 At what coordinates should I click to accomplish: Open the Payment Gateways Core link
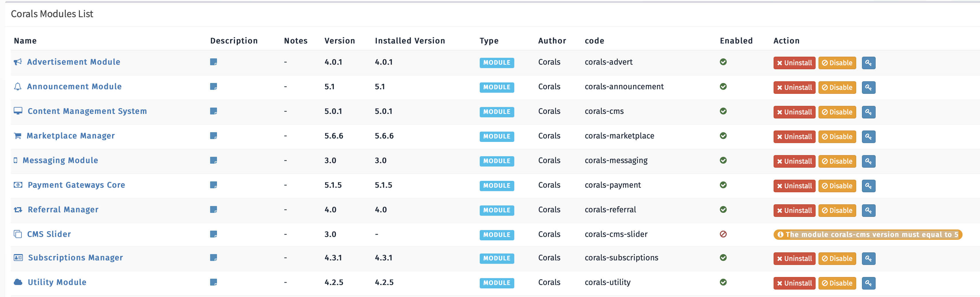tap(76, 185)
